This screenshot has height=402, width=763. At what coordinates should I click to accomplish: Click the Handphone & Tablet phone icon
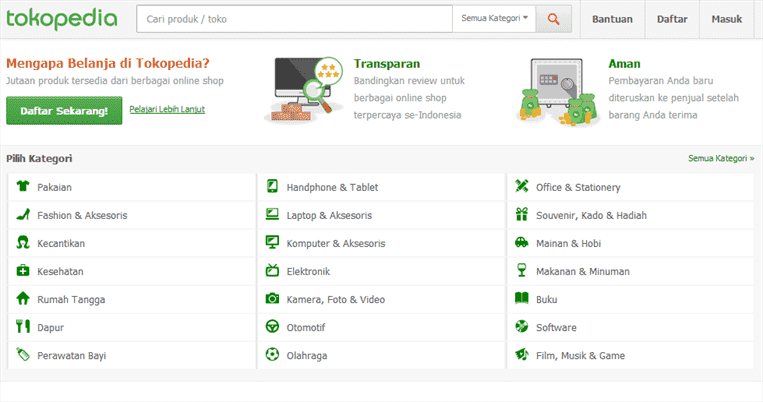[272, 186]
